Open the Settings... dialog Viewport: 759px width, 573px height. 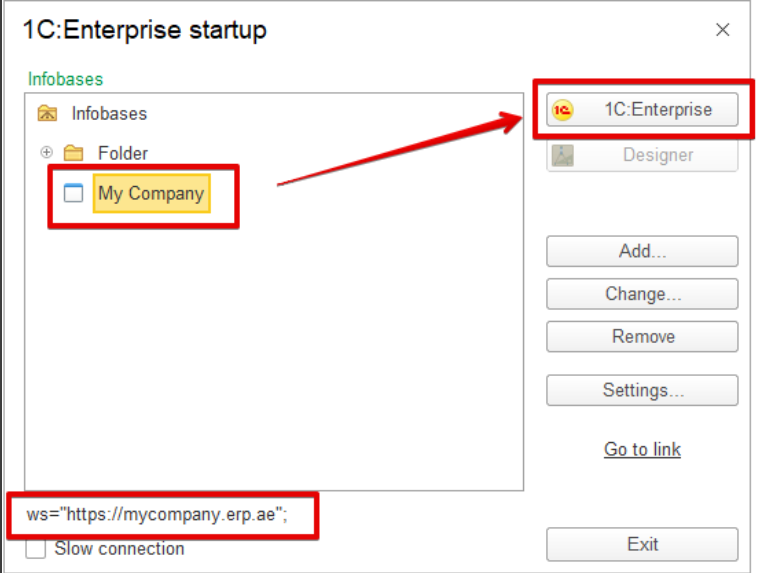[x=642, y=390]
